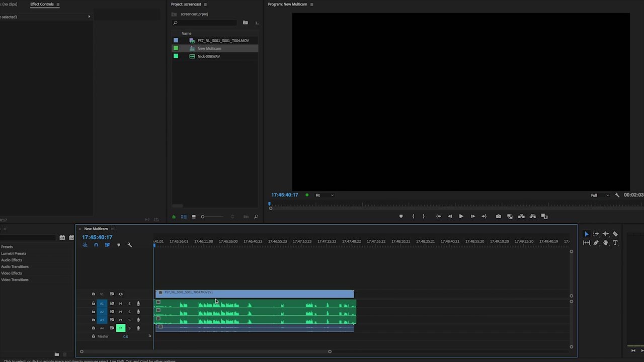Select Lumetri Presets in Effects panel
This screenshot has width=644, height=362.
click(x=14, y=253)
